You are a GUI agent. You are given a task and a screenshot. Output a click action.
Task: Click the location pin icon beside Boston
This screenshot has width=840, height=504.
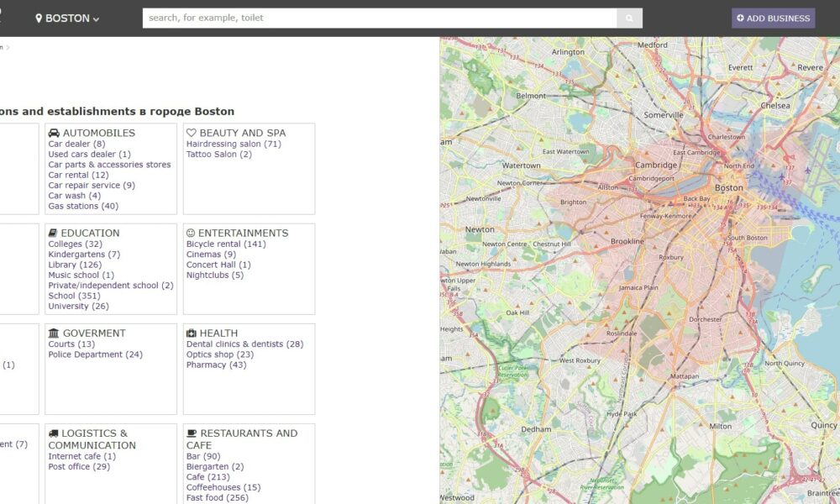pyautogui.click(x=39, y=18)
